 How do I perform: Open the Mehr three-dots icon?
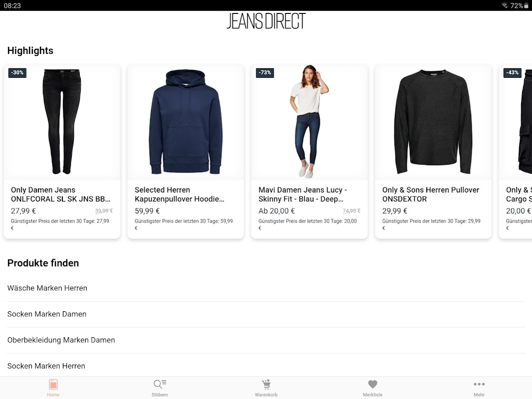pos(479,384)
